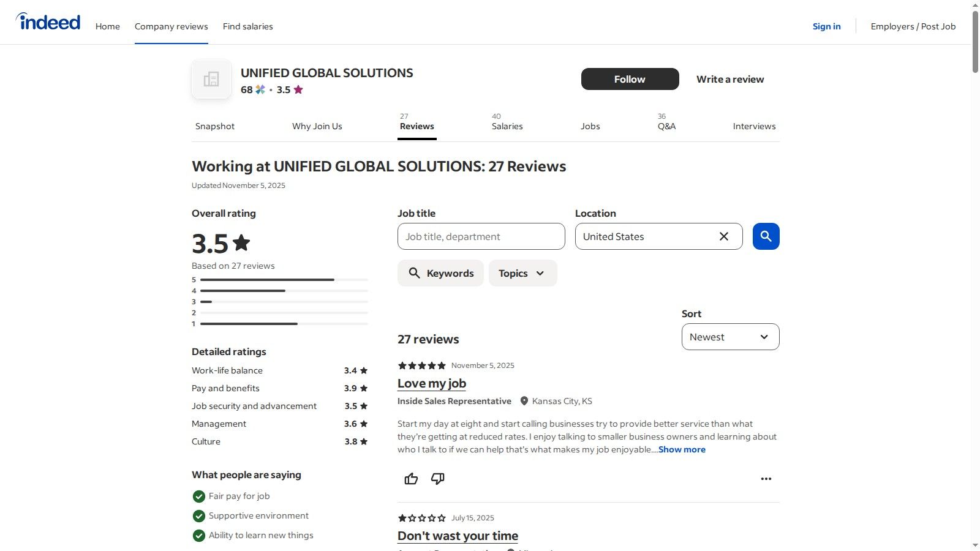Filter reviews by 5-star rating bar
This screenshot has width=980, height=551.
click(x=280, y=280)
